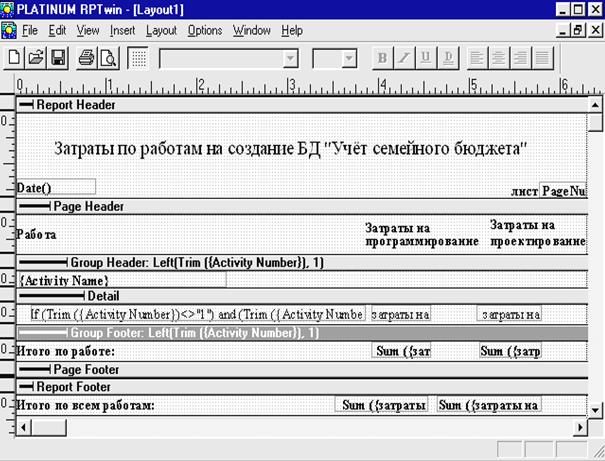
Task: Select "Затраты на программирование" column heading
Action: (x=422, y=235)
